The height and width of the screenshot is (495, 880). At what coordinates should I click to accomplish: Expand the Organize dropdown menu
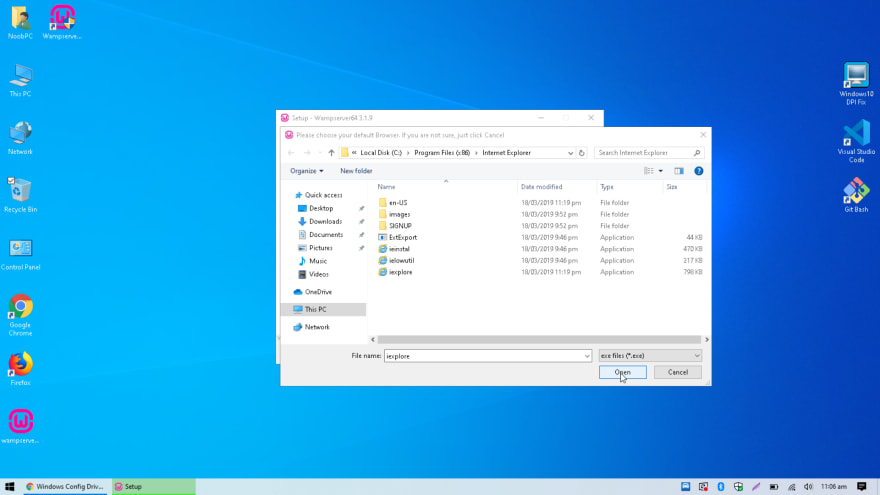[x=306, y=171]
